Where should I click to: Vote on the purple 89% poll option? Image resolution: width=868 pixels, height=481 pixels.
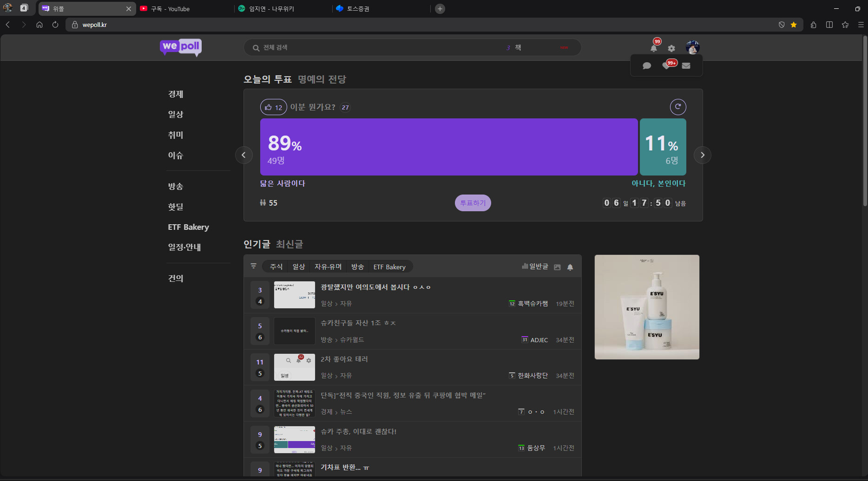point(449,147)
